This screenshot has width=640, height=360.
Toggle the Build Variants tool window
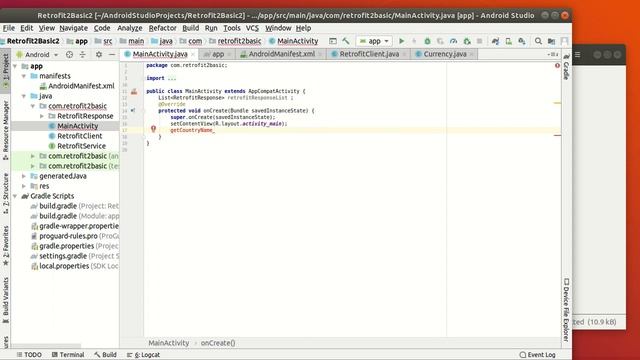tap(5, 300)
